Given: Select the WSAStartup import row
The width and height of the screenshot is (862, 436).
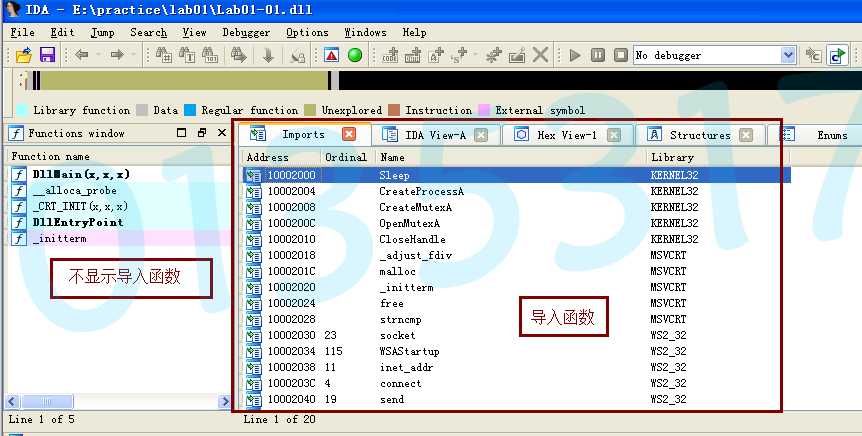Looking at the screenshot, I should pos(517,351).
